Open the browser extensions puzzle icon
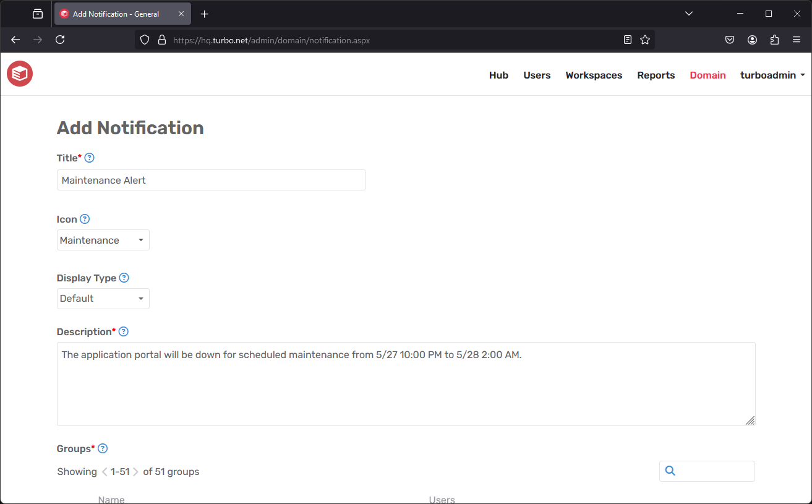Image resolution: width=812 pixels, height=504 pixels. click(x=774, y=39)
